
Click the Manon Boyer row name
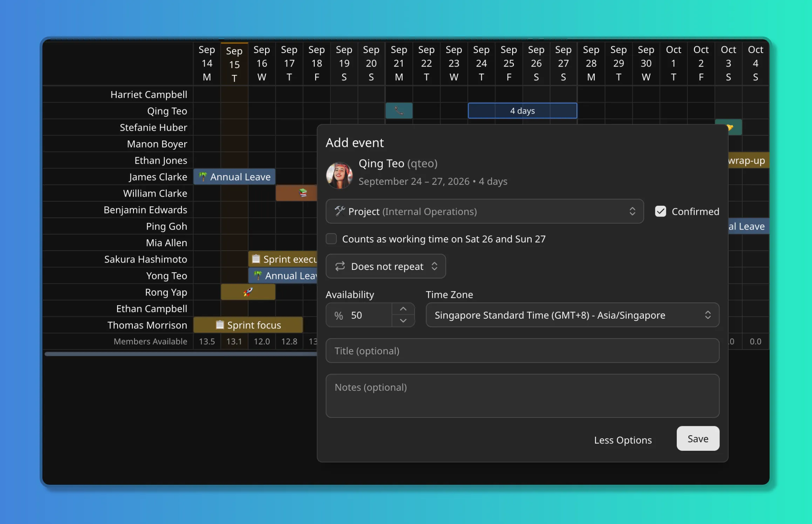coord(157,144)
